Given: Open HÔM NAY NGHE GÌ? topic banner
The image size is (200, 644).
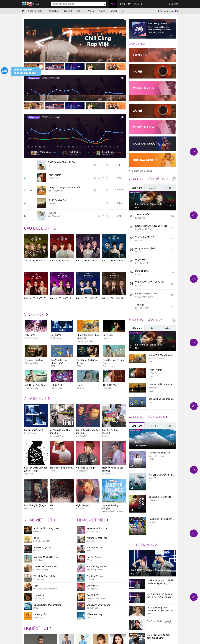Looking at the screenshot, I should 152,160.
